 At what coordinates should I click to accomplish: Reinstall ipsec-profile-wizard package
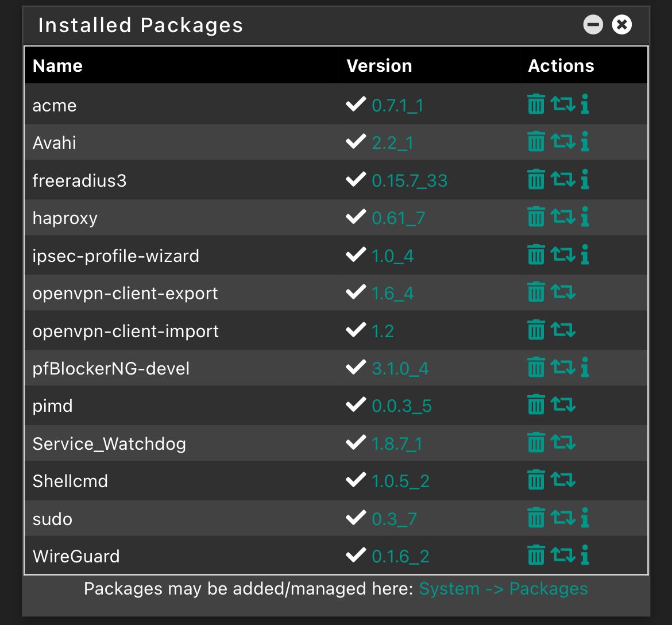pos(563,254)
